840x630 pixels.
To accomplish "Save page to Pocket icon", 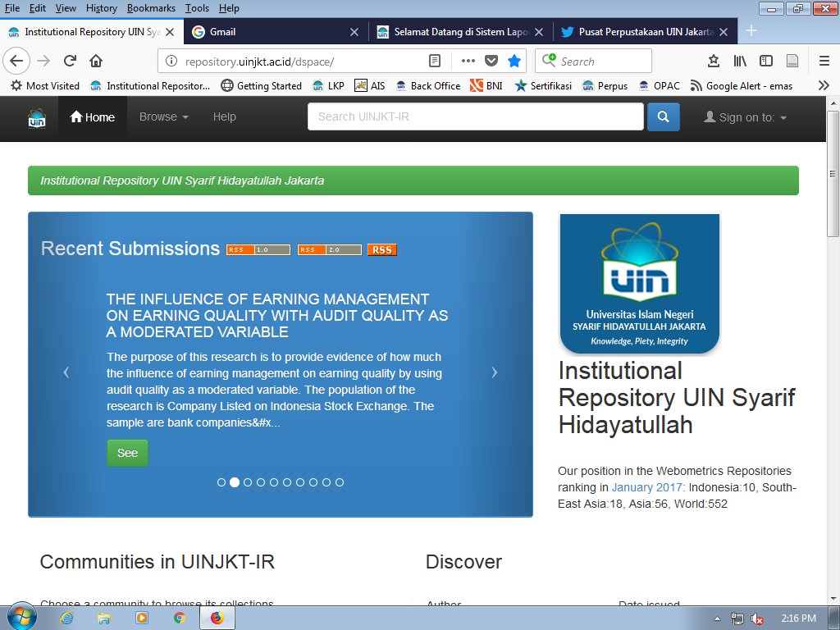I will (491, 61).
